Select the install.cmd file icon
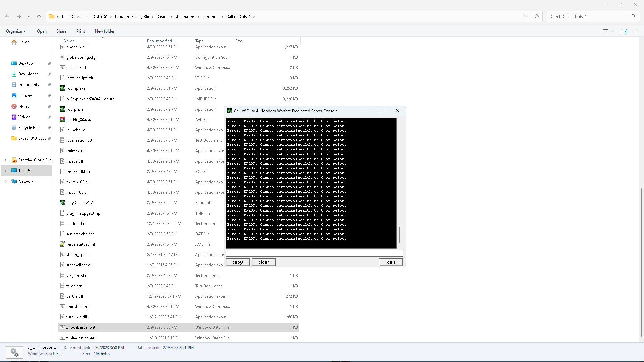Viewport: 644px width, 362px height. (x=62, y=68)
